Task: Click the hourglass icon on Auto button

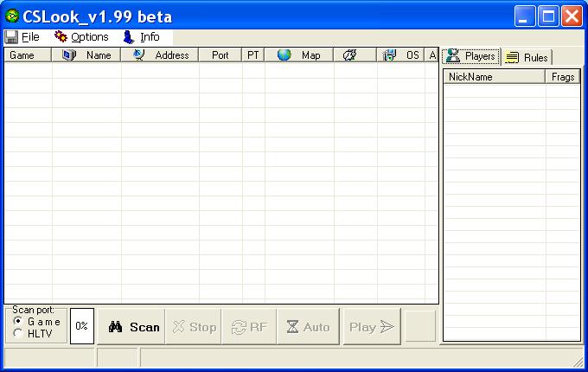Action: 292,327
